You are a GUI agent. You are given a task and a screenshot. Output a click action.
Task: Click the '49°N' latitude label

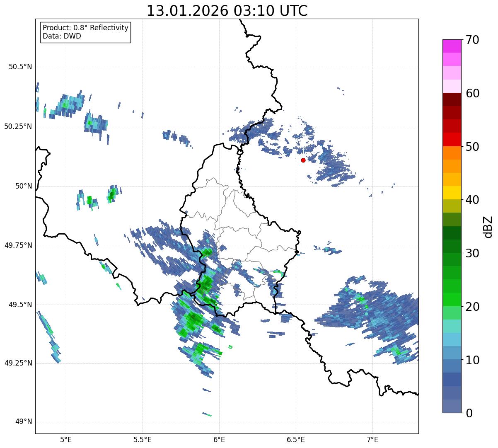tap(24, 422)
